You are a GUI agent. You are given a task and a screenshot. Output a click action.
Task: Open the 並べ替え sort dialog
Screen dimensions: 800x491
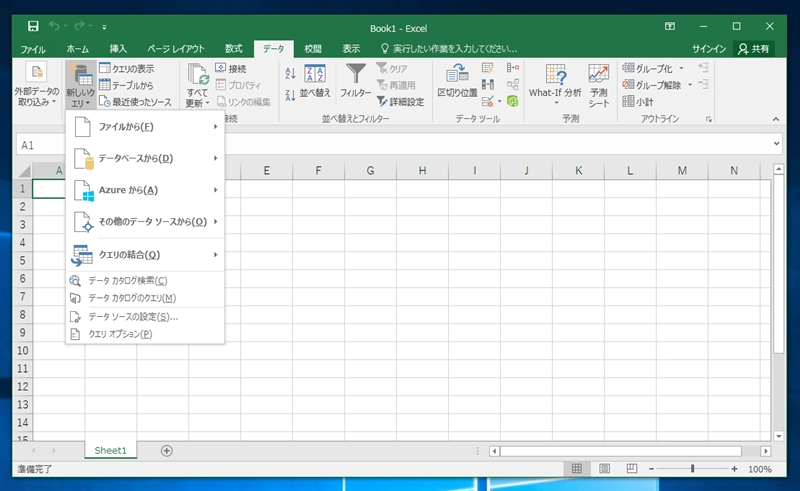click(315, 81)
